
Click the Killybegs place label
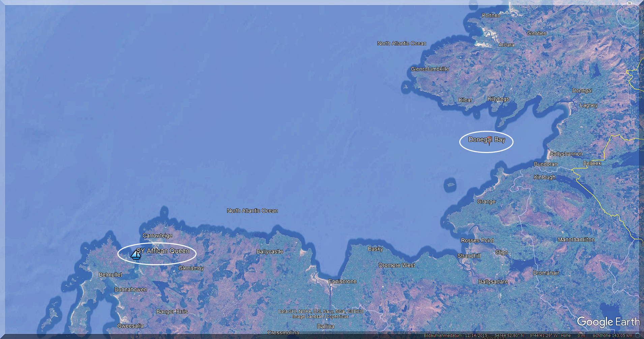(498, 99)
